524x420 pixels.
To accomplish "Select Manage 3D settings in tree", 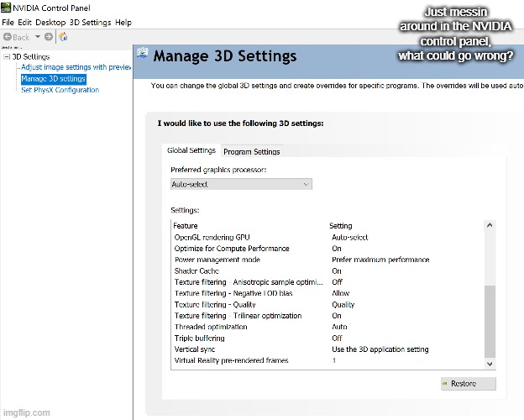I will coord(54,79).
